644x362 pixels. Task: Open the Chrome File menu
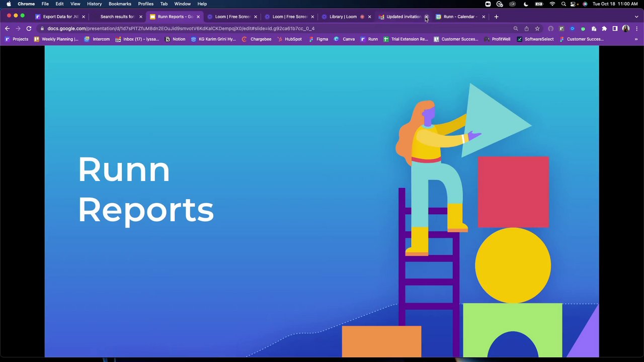45,4
